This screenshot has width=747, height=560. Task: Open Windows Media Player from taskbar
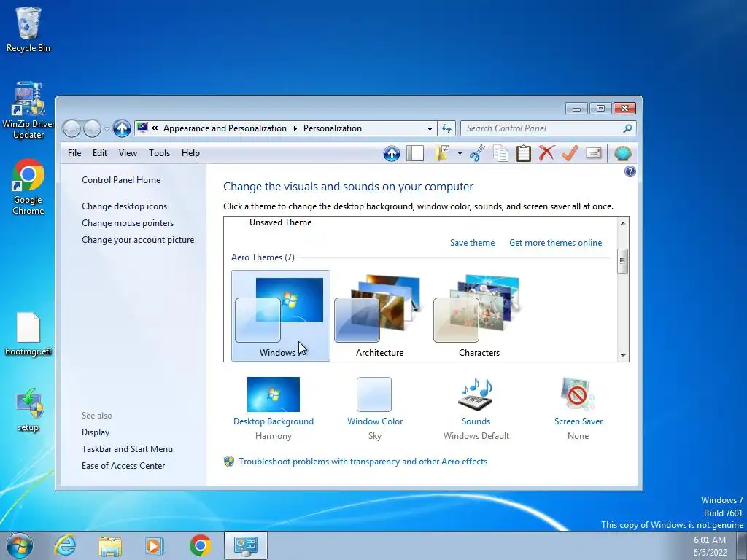(x=155, y=545)
